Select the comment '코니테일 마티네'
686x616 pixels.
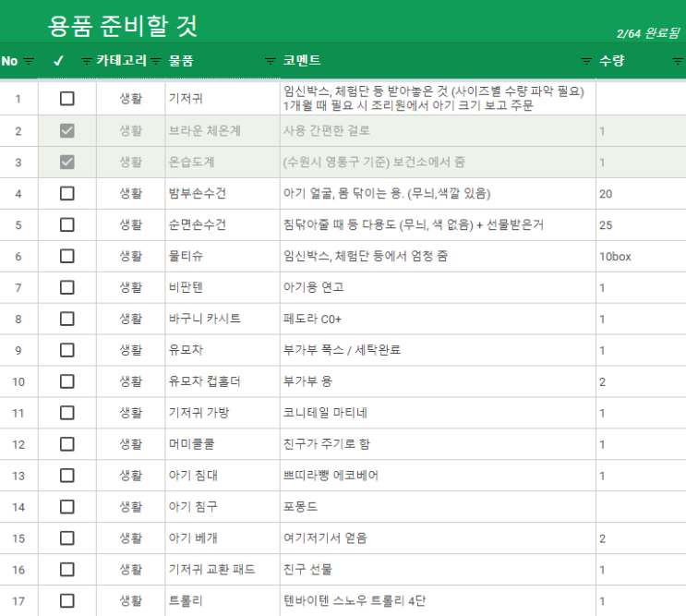[x=325, y=413]
